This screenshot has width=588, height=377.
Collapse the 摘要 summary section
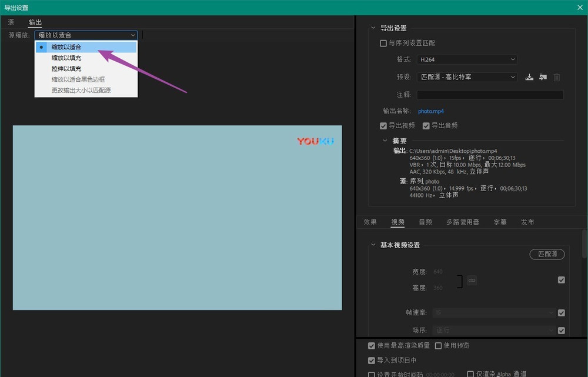pyautogui.click(x=385, y=141)
